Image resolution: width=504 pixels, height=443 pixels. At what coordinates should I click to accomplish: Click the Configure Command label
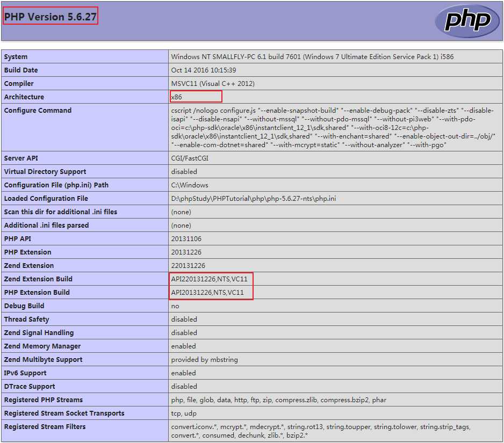click(x=38, y=111)
